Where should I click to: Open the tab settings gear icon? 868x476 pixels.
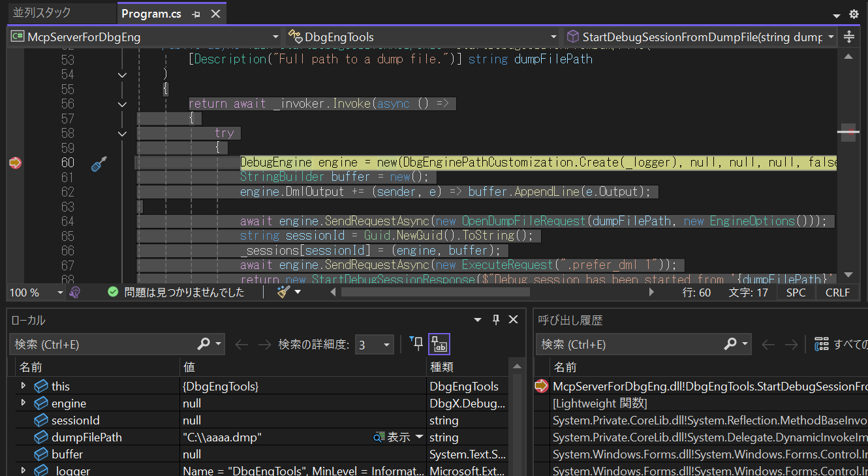pos(854,14)
